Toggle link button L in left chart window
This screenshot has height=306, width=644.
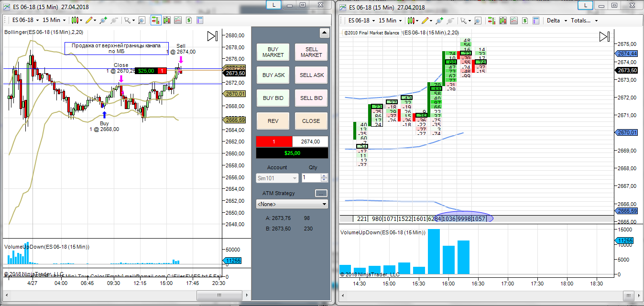coord(273,5)
